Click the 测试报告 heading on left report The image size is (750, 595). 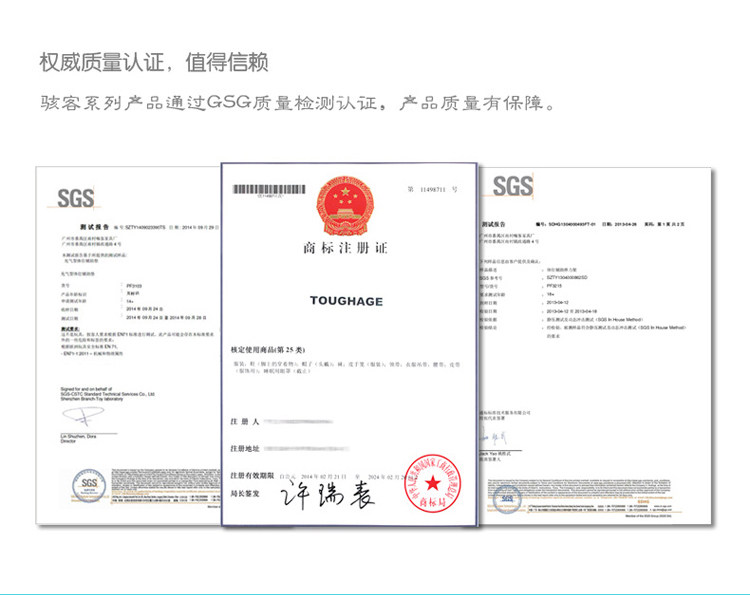94,227
